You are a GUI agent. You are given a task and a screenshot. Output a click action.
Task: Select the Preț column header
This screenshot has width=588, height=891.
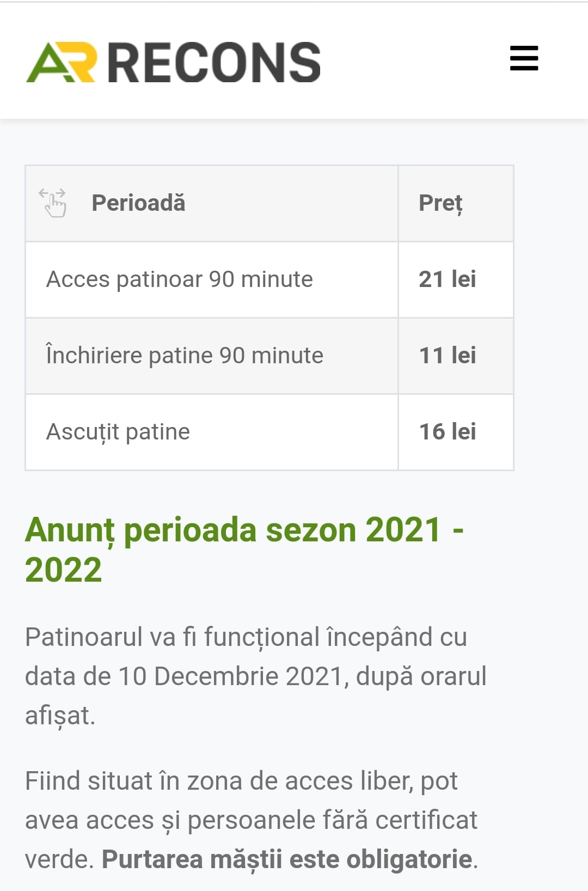click(x=440, y=203)
